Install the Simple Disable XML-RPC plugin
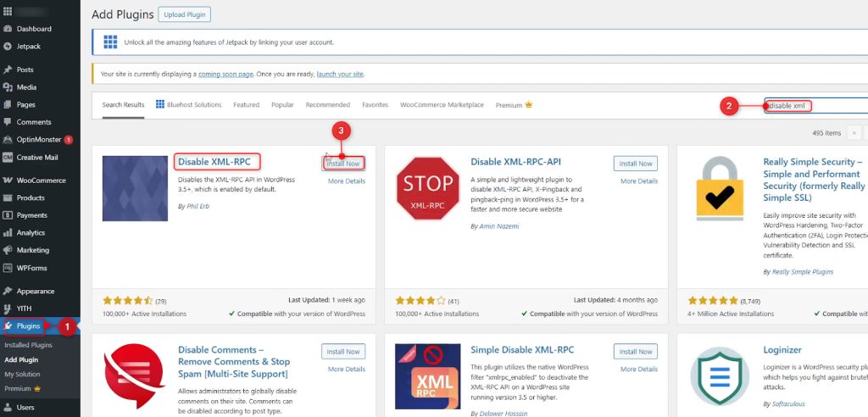The height and width of the screenshot is (417, 868). 636,352
